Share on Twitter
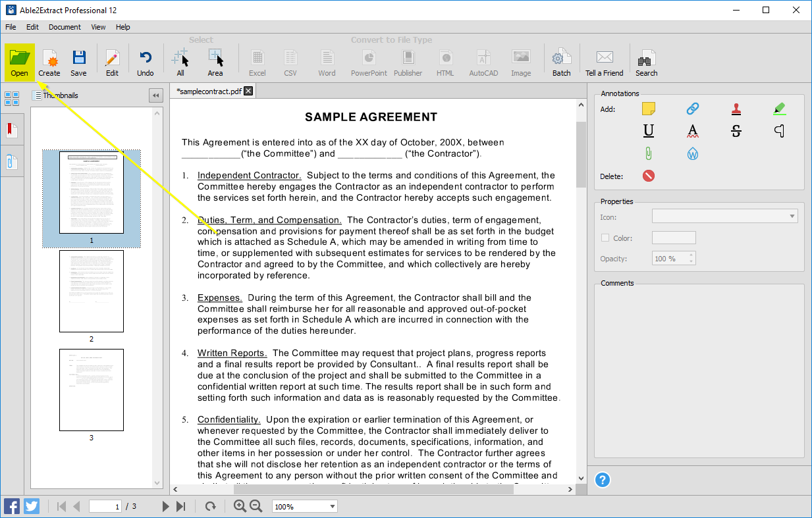Image resolution: width=812 pixels, height=518 pixels. pos(32,506)
